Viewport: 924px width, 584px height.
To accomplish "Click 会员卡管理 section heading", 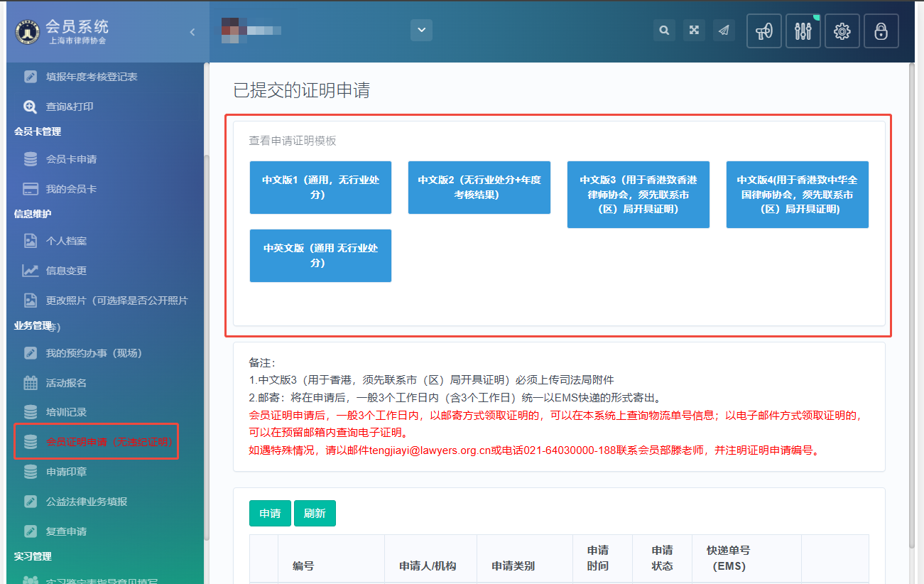I will coord(38,131).
